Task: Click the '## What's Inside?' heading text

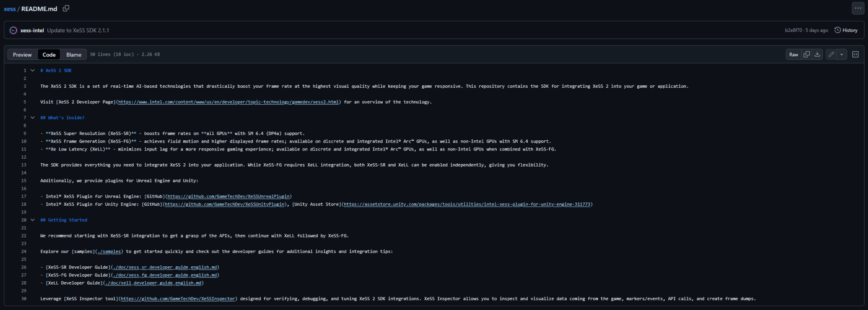Action: (x=62, y=117)
